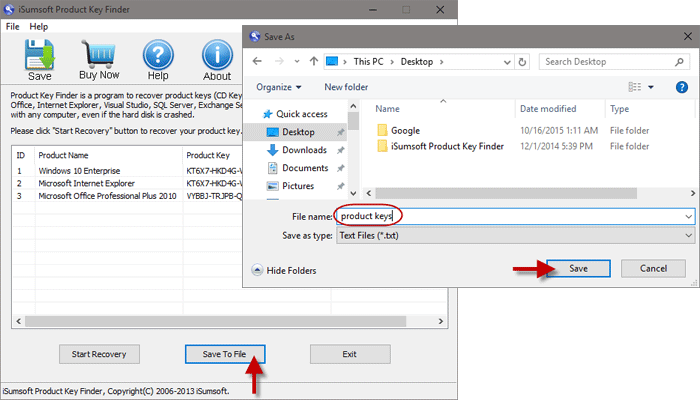The image size is (700, 400).
Task: Click This PC monitor icon in address bar
Action: coord(332,61)
